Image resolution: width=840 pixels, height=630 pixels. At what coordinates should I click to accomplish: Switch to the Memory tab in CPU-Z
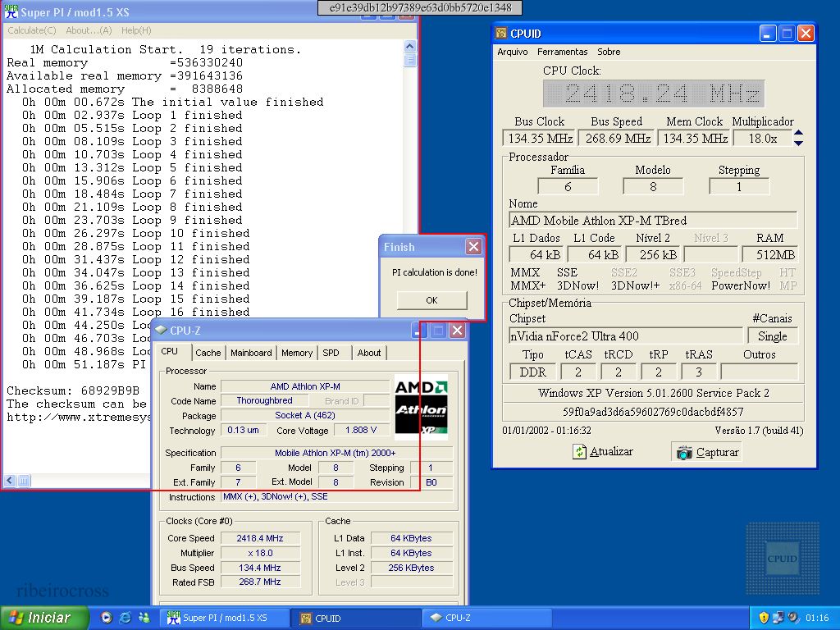tap(297, 353)
